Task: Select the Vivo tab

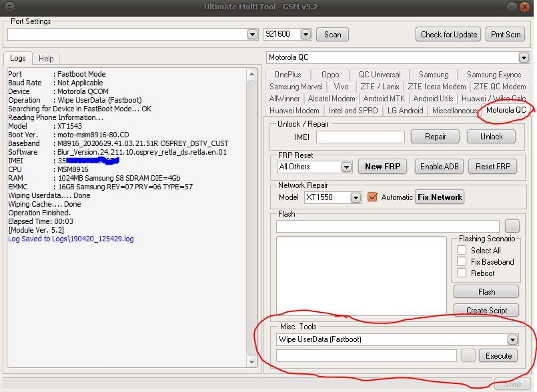Action: pos(341,87)
